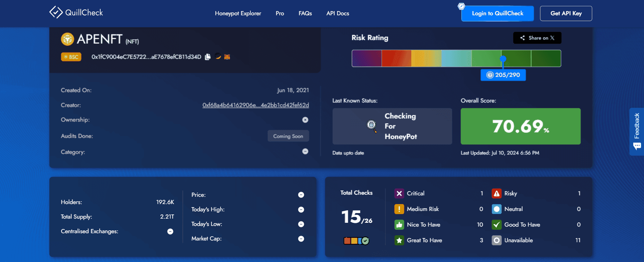Click the Price dash icon
Viewport: 644px width, 262px height.
[301, 195]
